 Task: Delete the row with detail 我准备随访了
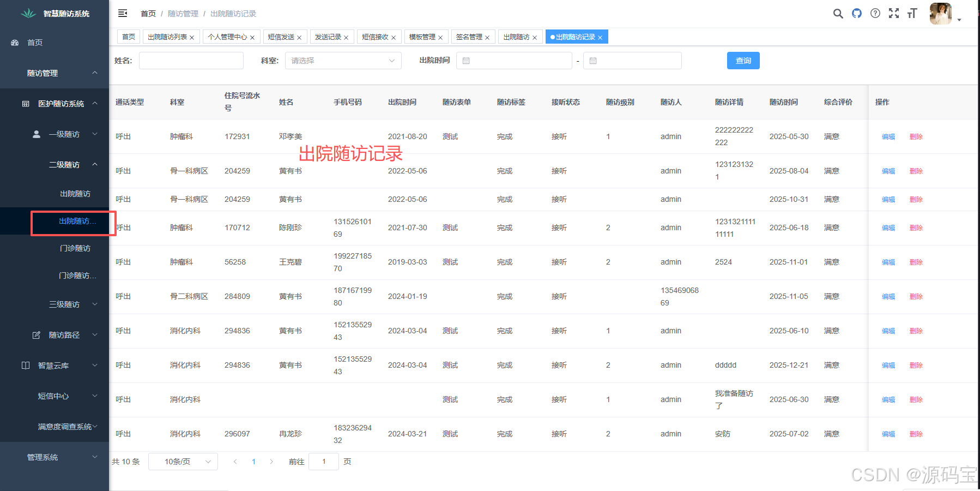(x=916, y=400)
